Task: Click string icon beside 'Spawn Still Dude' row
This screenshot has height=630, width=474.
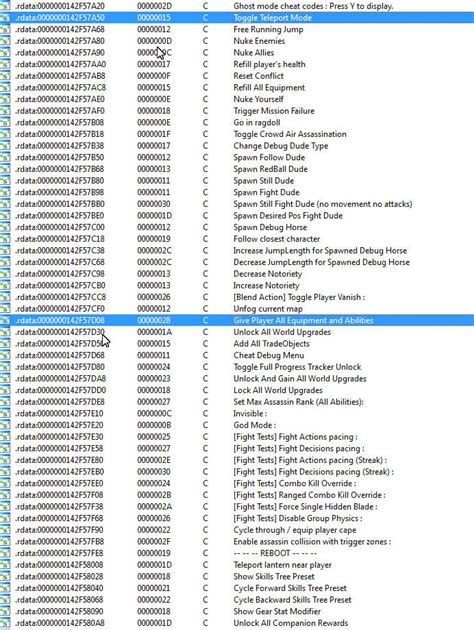Action: pos(5,181)
